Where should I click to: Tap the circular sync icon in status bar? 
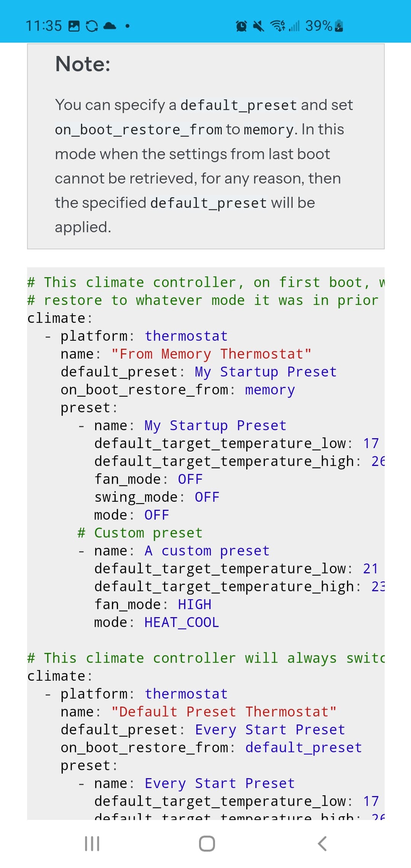pyautogui.click(x=92, y=26)
